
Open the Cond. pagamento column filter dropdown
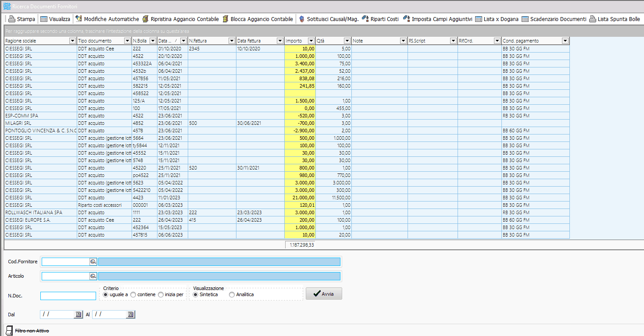565,41
